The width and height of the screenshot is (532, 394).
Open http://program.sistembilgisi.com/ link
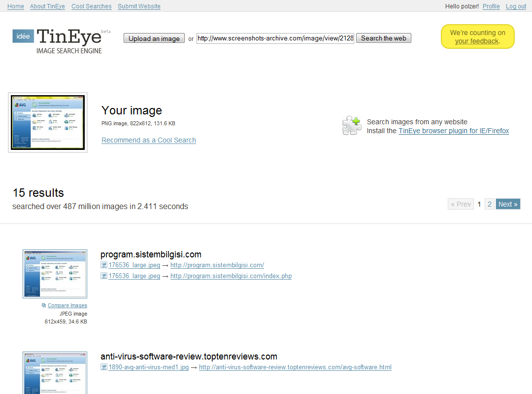217,265
